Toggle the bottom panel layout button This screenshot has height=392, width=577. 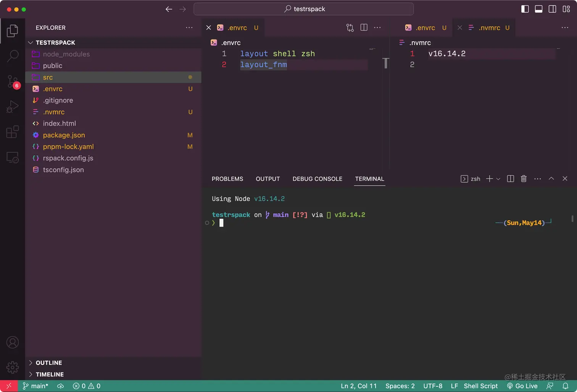539,9
